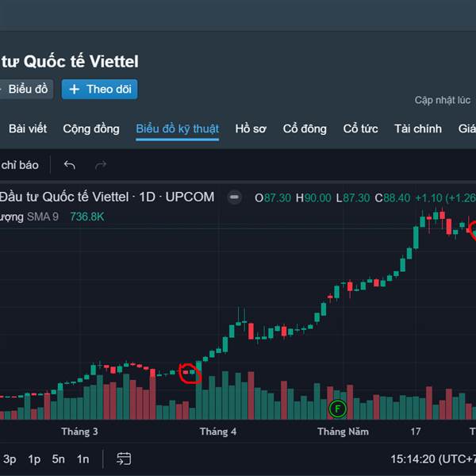This screenshot has width=476, height=476.
Task: Switch to the Cộng đồng tab
Action: pos(91,129)
